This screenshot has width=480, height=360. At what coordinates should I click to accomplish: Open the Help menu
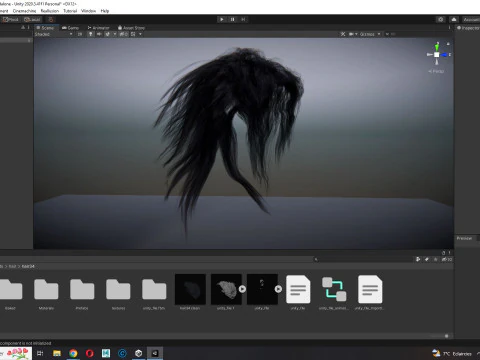coord(105,11)
